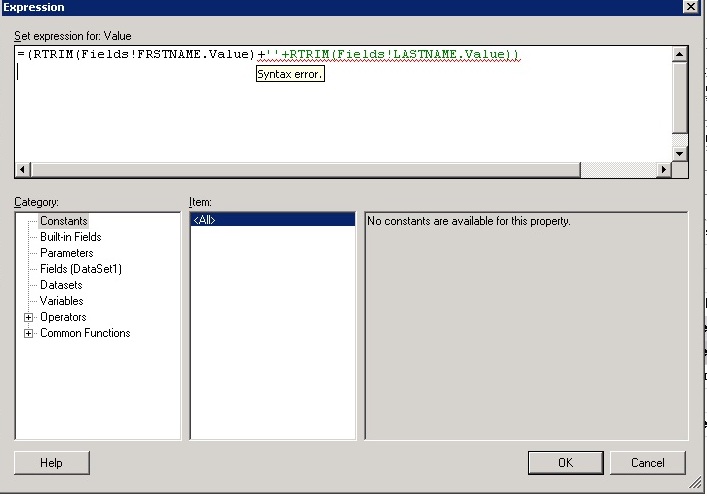Select Fields (DataSet1) category
707x496 pixels.
(81, 269)
